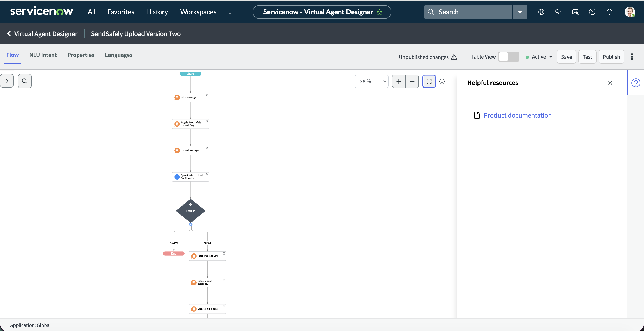Click the Save button
Screen dimensions: 644x331
coord(566,57)
